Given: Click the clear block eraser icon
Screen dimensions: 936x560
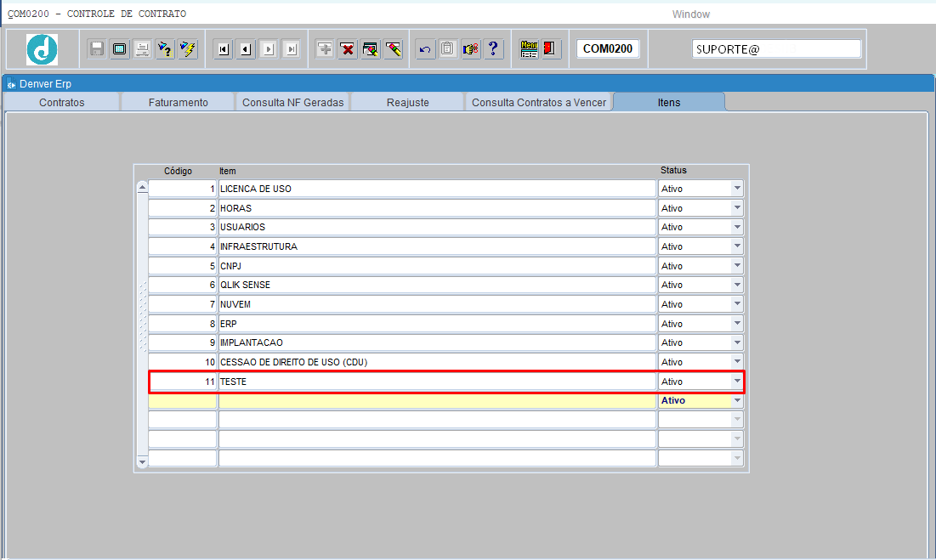Looking at the screenshot, I should point(370,49).
